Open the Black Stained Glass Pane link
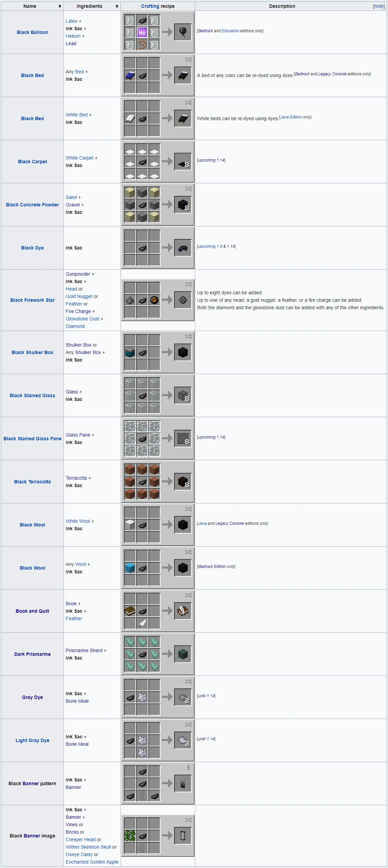 click(33, 439)
